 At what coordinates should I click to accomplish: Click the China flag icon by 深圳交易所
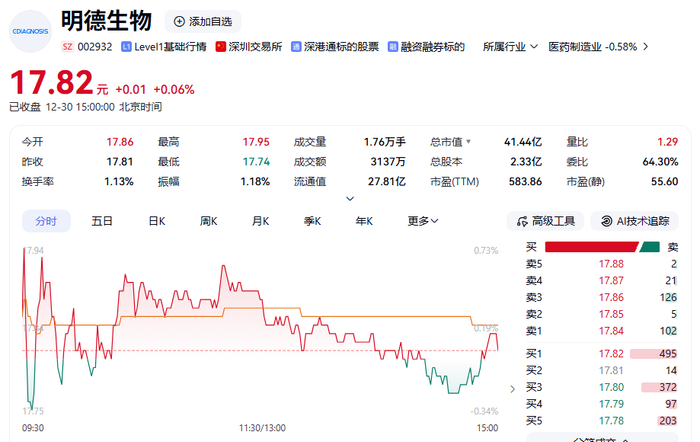pos(221,47)
